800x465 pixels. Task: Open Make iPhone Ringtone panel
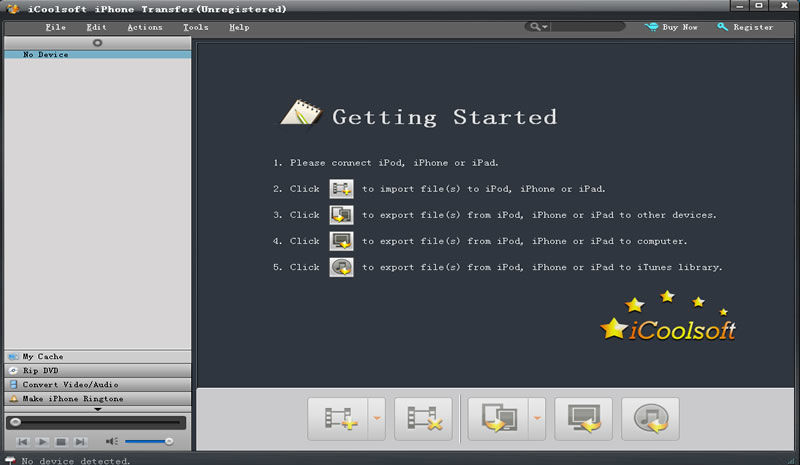(97, 399)
